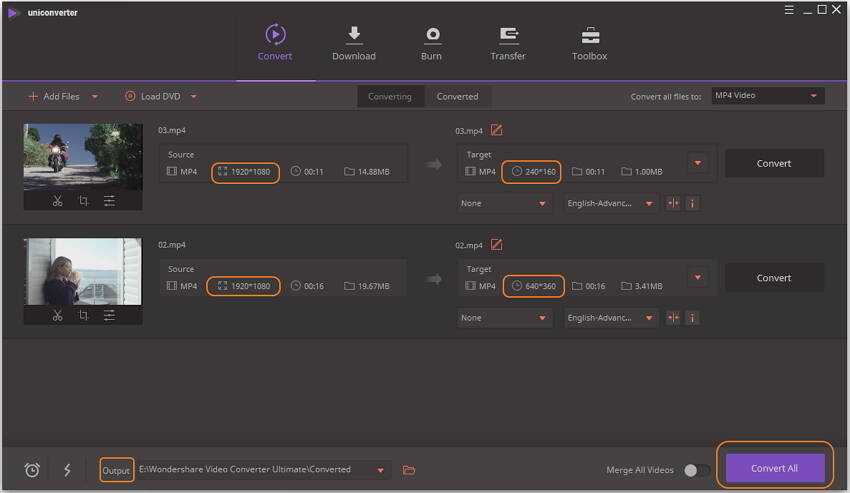The image size is (850, 493).
Task: Click Convert button for 02.mp4
Action: click(774, 278)
